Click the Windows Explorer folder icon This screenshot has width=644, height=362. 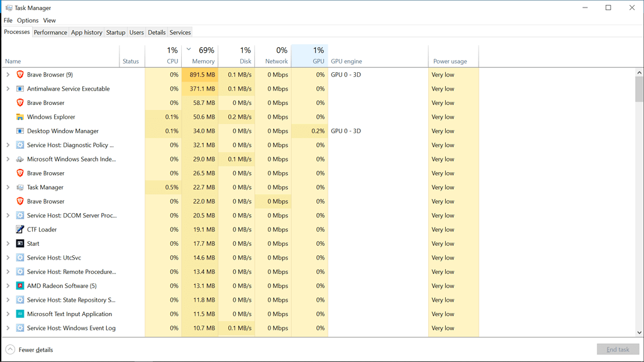pos(20,117)
